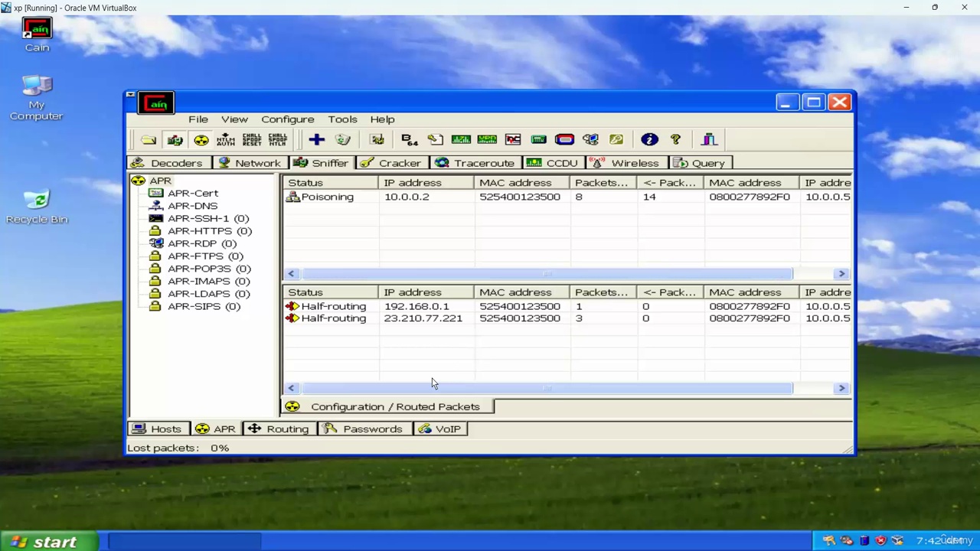Click the red-bordered RSA token icon

click(564, 139)
